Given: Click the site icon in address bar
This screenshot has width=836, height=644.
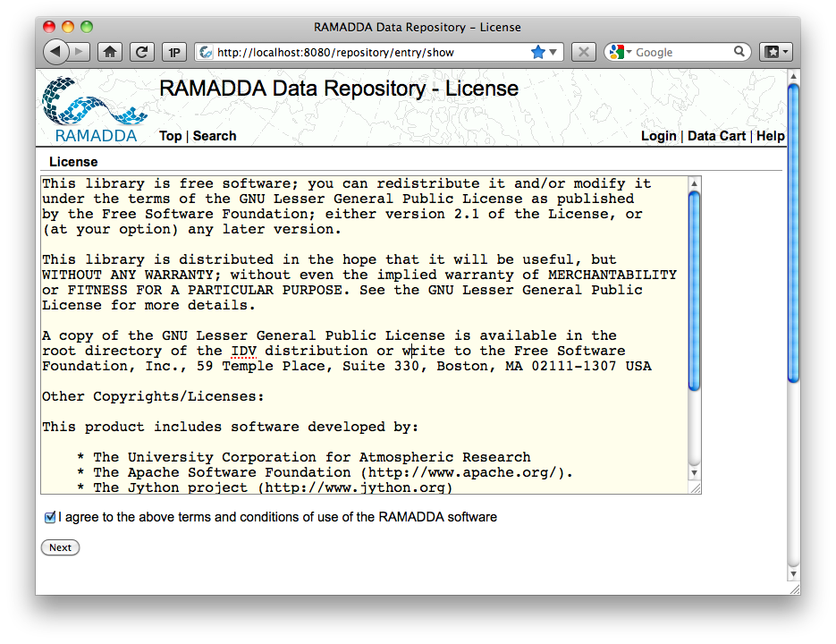Looking at the screenshot, I should pos(206,52).
